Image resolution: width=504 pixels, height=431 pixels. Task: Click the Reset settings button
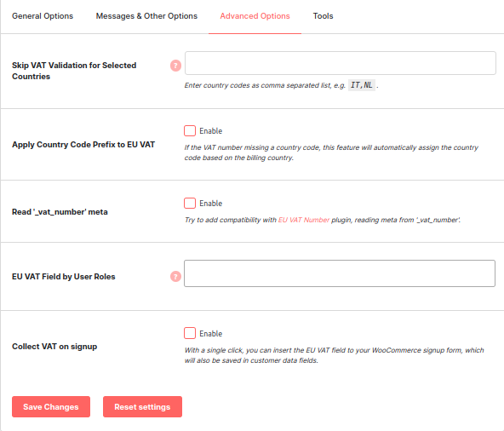pos(142,407)
